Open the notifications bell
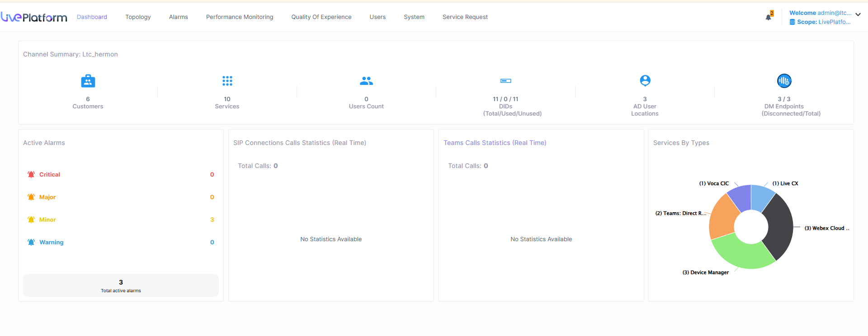The height and width of the screenshot is (336, 868). pos(768,17)
